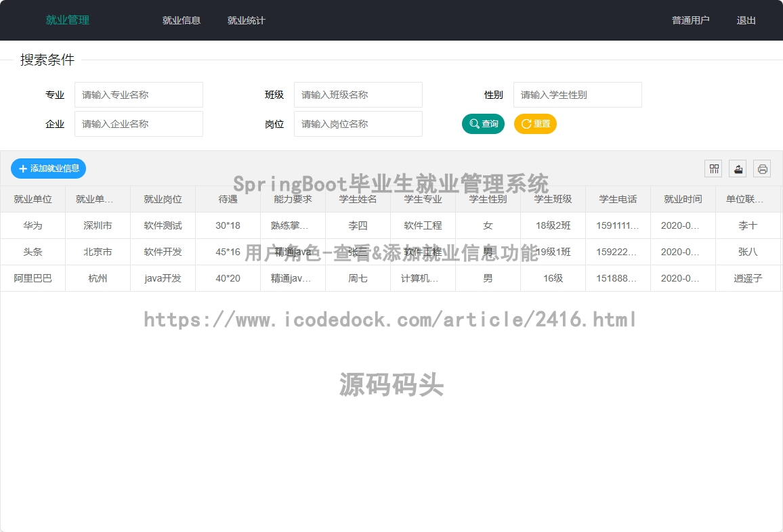Viewport: 783px width, 532px height.
Task: Select the java开发 position cell
Action: (x=163, y=278)
